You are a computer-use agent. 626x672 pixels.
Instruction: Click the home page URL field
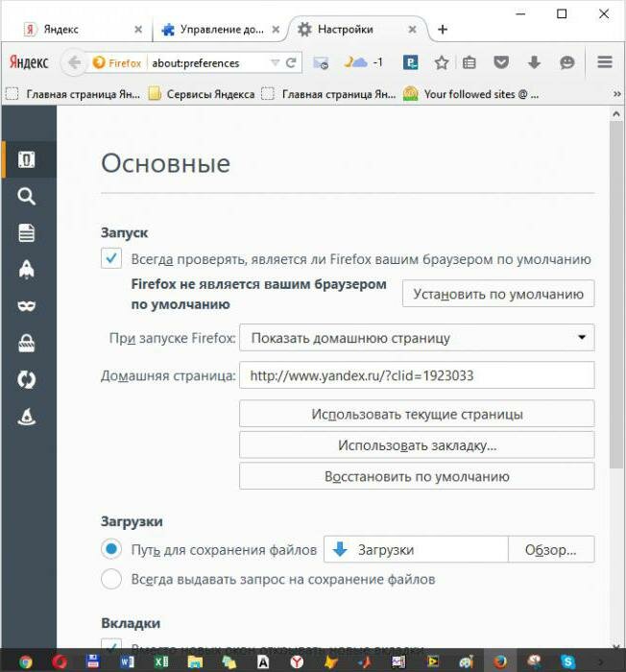coord(417,375)
